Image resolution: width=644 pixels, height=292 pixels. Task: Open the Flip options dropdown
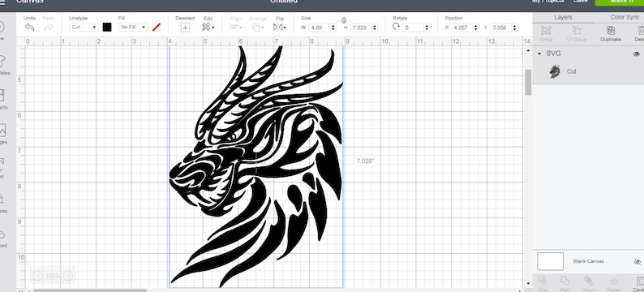click(x=280, y=27)
